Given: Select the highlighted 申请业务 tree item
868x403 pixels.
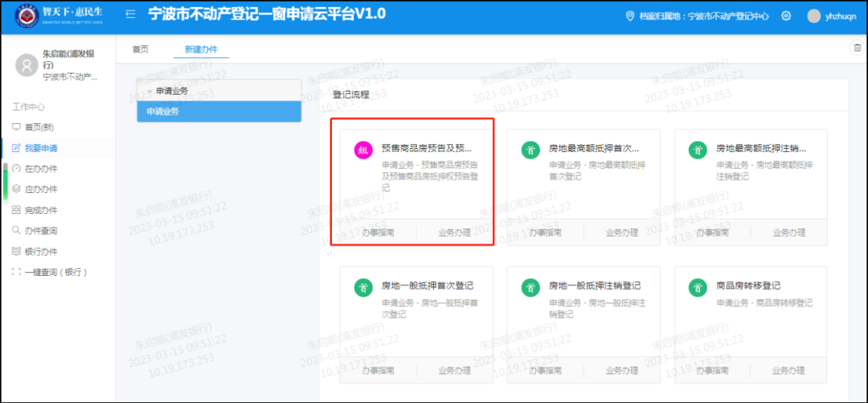Looking at the screenshot, I should click(219, 112).
